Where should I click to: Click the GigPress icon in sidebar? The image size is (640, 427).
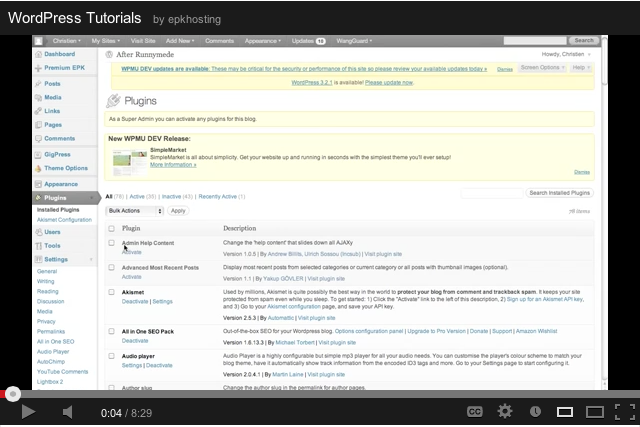pos(38,155)
